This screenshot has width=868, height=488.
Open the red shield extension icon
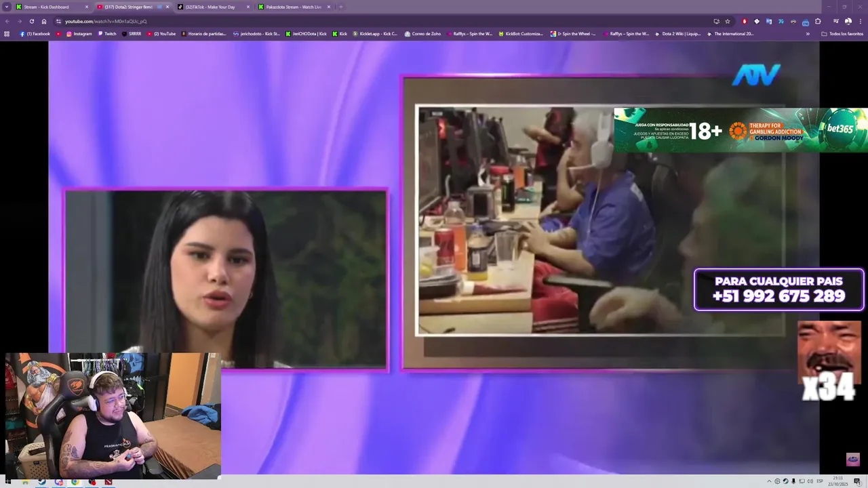745,21
